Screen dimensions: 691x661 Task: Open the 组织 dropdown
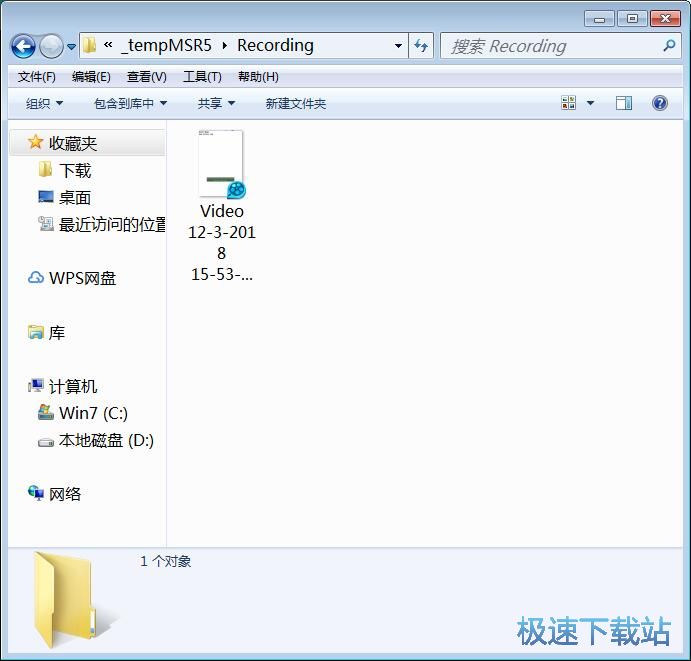coord(44,104)
